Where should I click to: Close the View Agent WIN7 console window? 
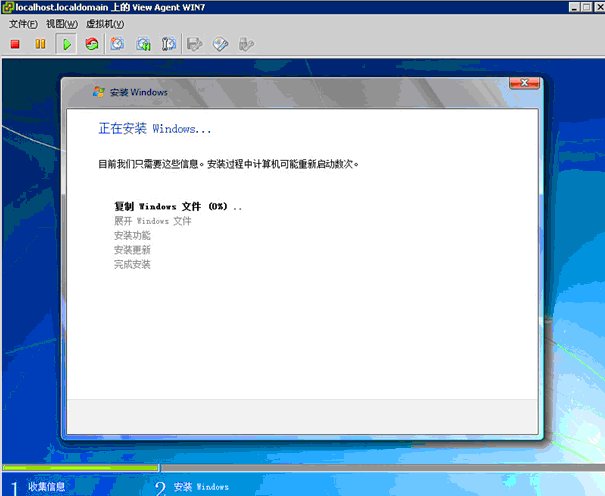coord(600,7)
